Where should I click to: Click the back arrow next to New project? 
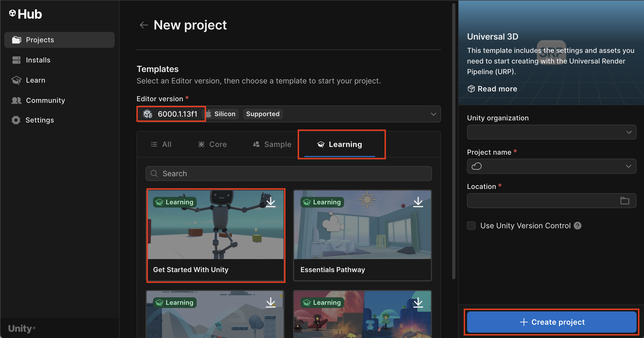click(144, 25)
